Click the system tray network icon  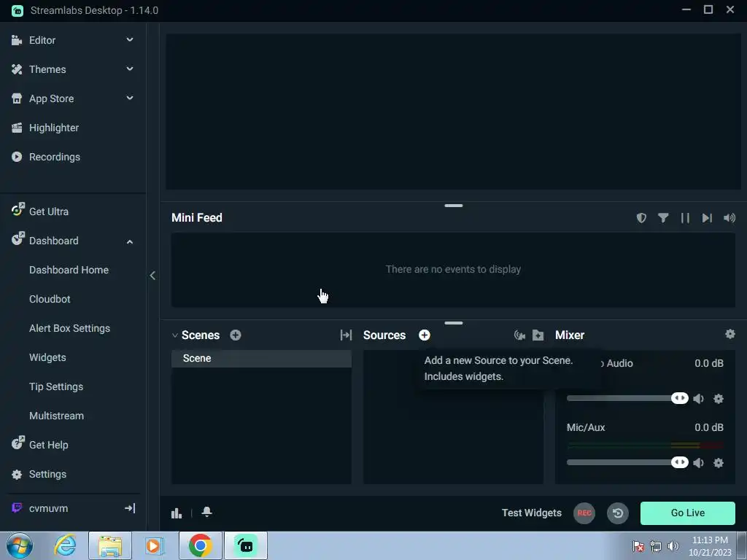tap(656, 546)
